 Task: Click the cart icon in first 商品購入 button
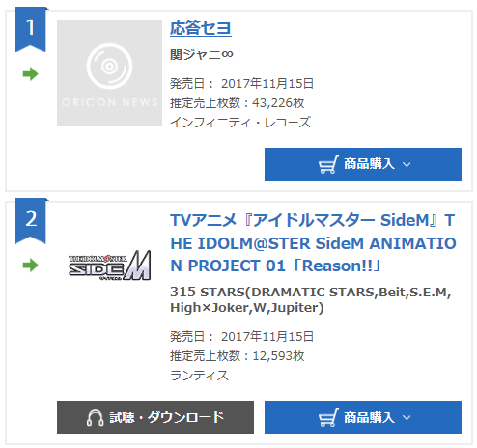(328, 164)
